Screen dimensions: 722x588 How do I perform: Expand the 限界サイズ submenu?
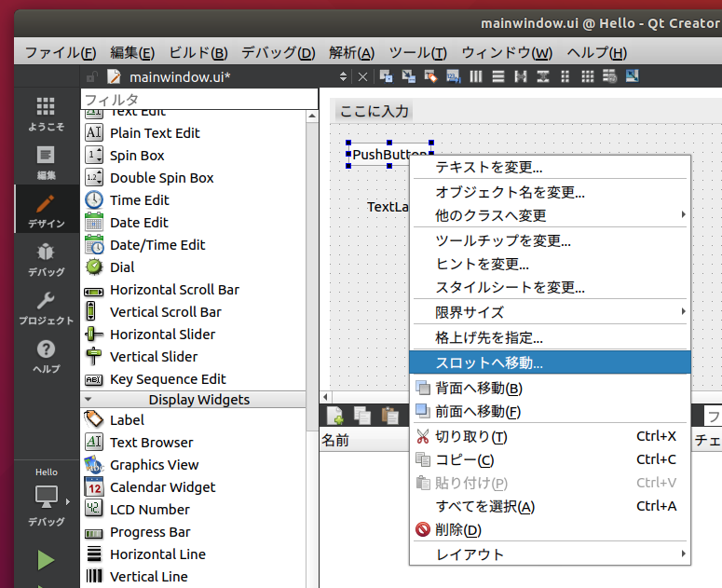(x=550, y=312)
